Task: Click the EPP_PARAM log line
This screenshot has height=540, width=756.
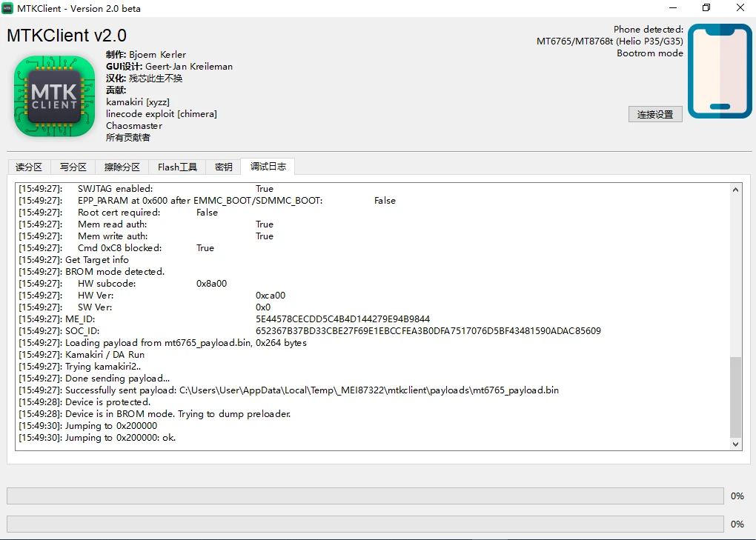Action: pyautogui.click(x=207, y=201)
